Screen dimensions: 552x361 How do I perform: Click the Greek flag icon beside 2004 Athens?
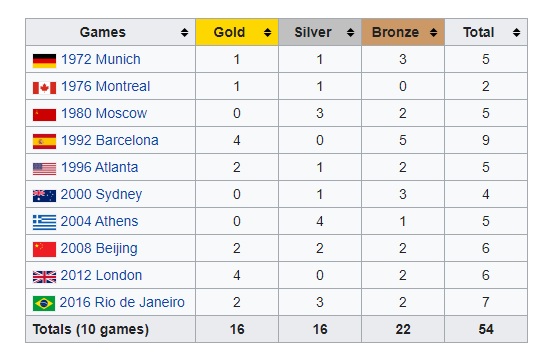(x=44, y=223)
